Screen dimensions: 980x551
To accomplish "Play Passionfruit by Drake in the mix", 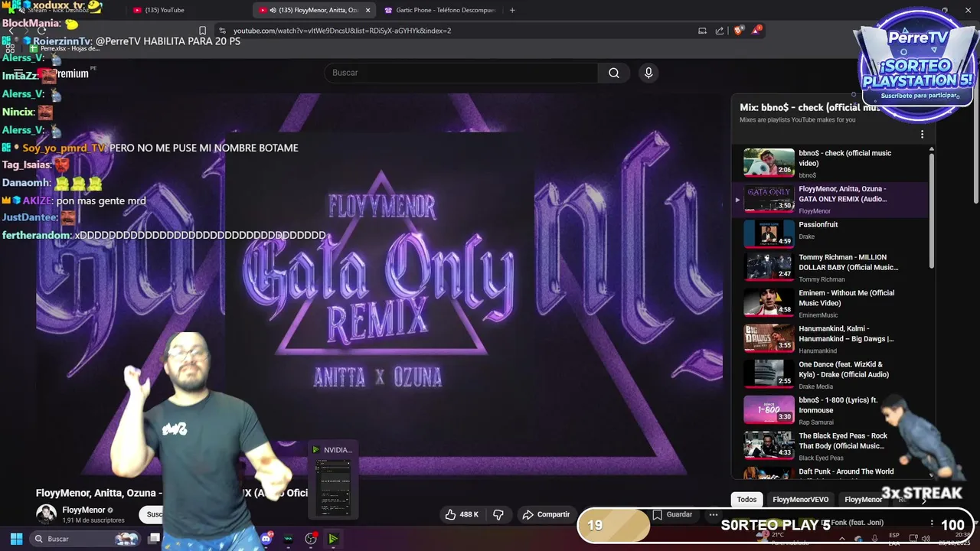I will click(x=835, y=233).
